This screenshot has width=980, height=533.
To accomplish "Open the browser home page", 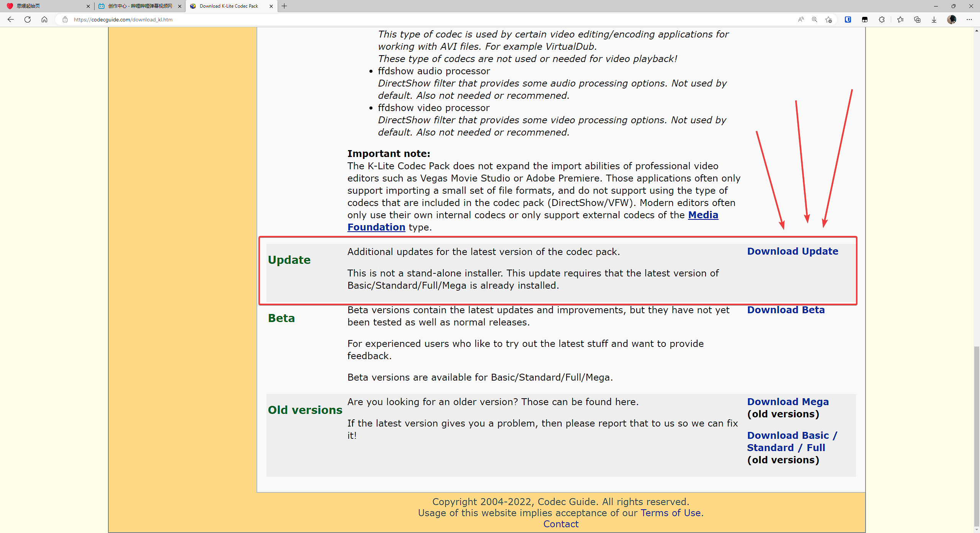I will (44, 20).
